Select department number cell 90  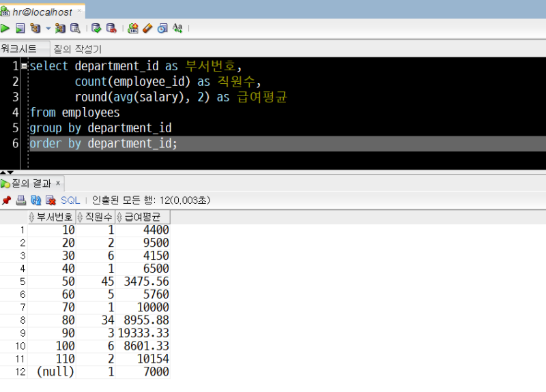point(52,333)
